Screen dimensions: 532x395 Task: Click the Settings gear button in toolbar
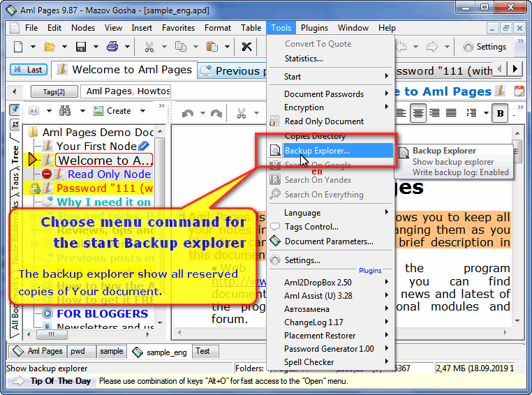(485, 47)
